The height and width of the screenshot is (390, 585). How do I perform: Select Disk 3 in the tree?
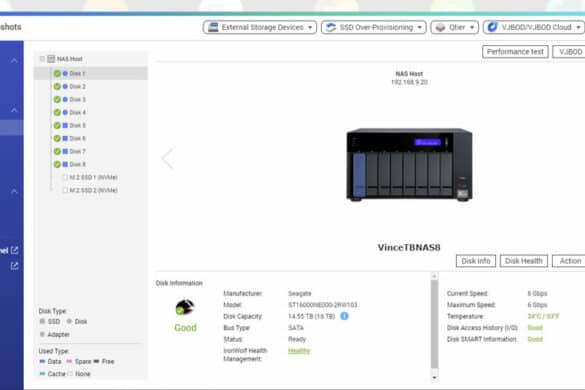[x=77, y=100]
